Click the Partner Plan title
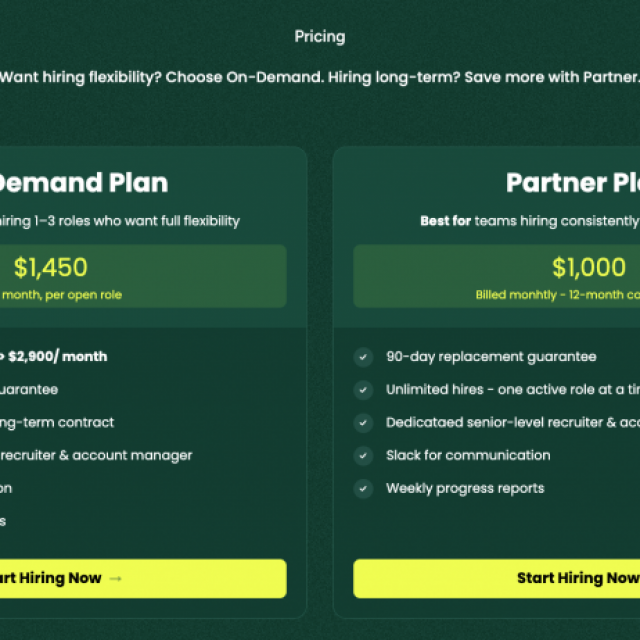 pyautogui.click(x=573, y=182)
